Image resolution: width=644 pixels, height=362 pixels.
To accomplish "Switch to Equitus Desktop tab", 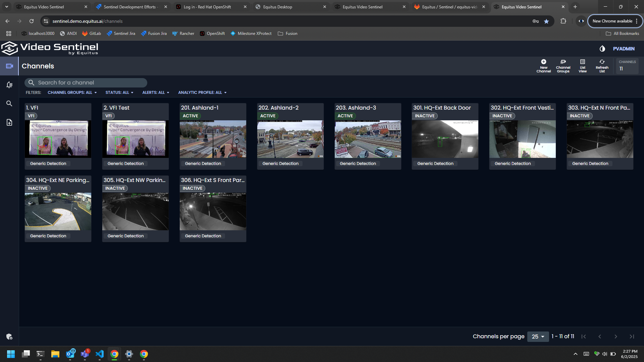I will 291,7.
